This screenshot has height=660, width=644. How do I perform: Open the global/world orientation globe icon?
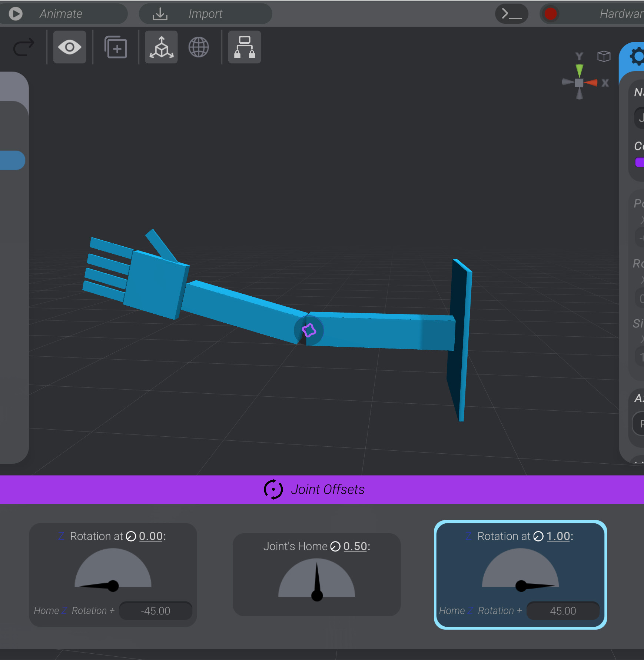[199, 47]
